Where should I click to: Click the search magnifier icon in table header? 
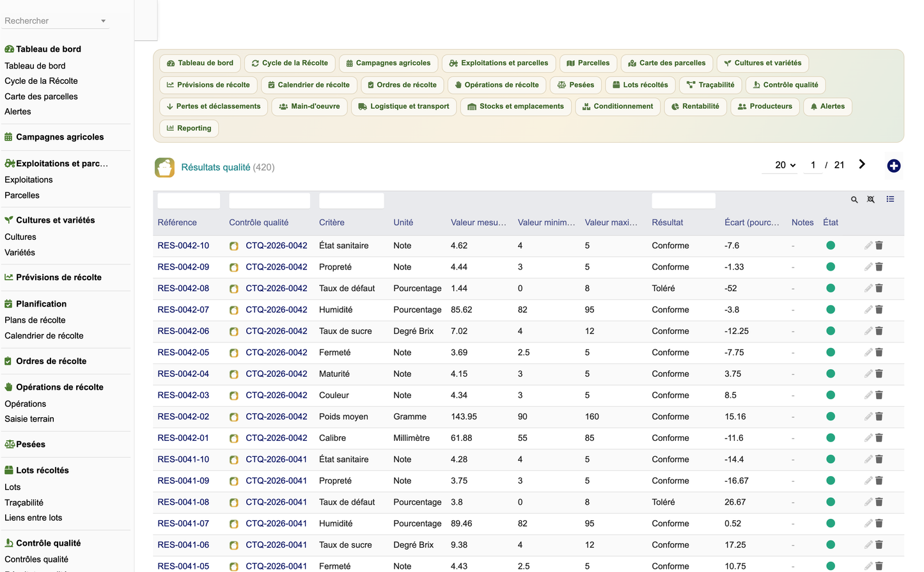(854, 200)
